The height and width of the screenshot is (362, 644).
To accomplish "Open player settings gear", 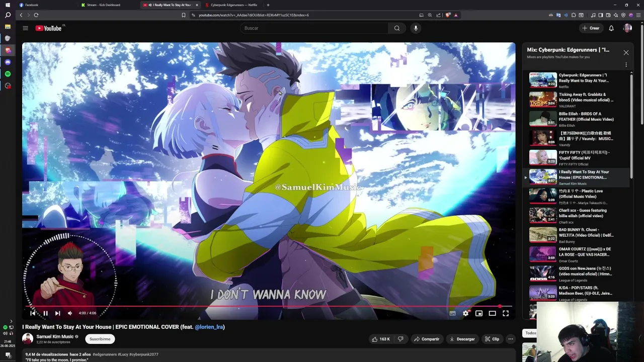I will click(465, 313).
